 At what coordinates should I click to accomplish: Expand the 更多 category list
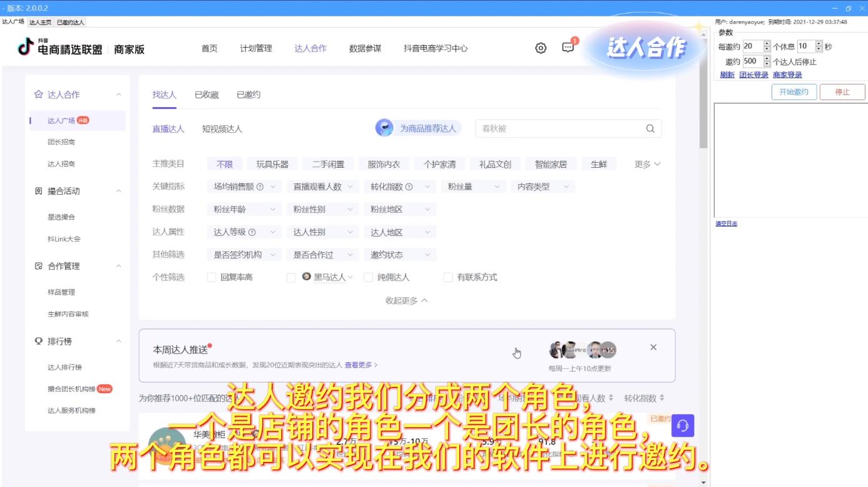click(645, 163)
